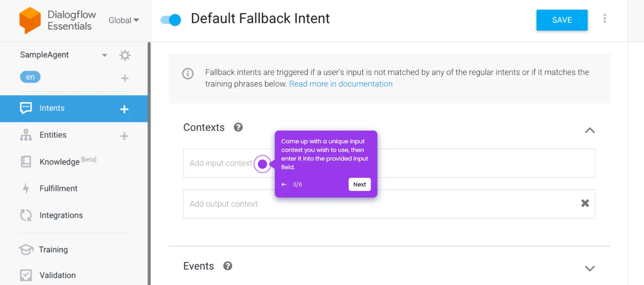
Task: Open Integrations from the sidebar
Action: click(61, 215)
